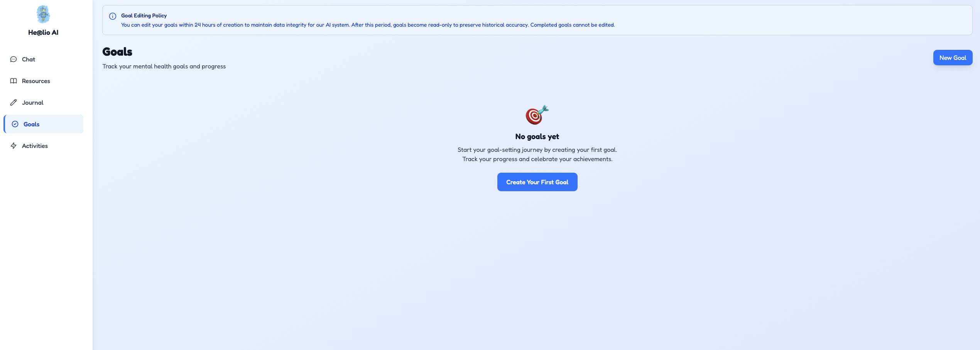Navigate to Activities label in sidebar
The height and width of the screenshot is (350, 980).
pyautogui.click(x=35, y=146)
